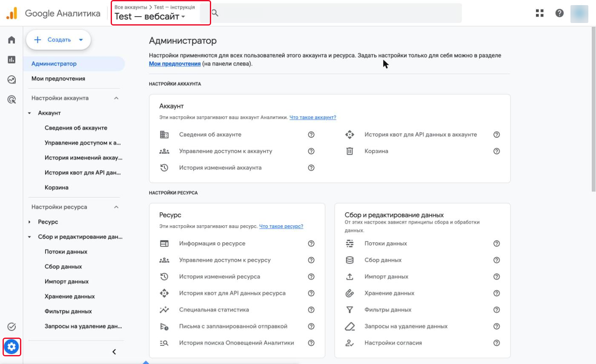Click the checkmark icon above Admin gear
The image size is (596, 364).
pyautogui.click(x=11, y=327)
